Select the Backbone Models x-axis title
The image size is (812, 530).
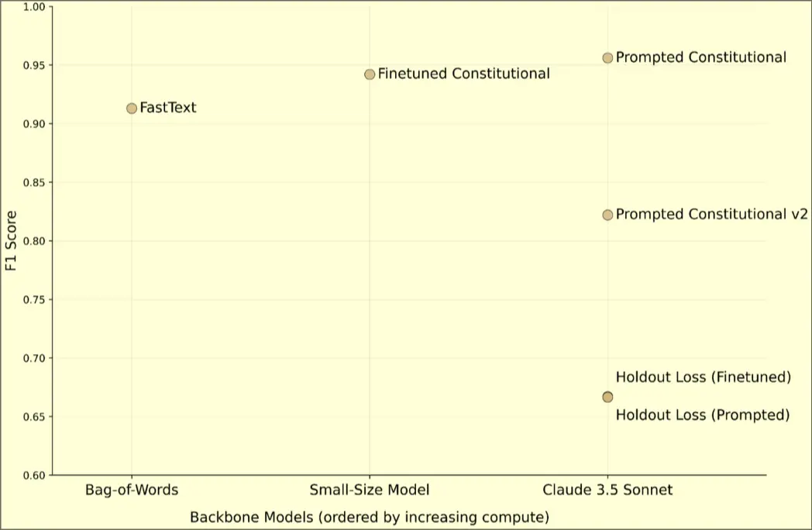click(370, 517)
